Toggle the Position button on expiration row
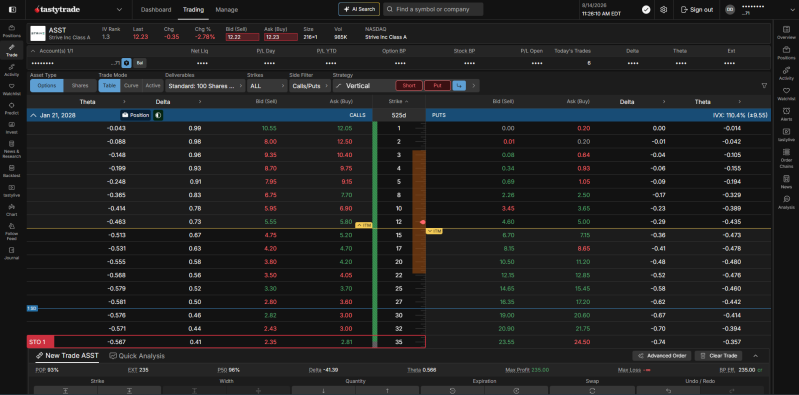The width and height of the screenshot is (799, 395). click(x=136, y=115)
